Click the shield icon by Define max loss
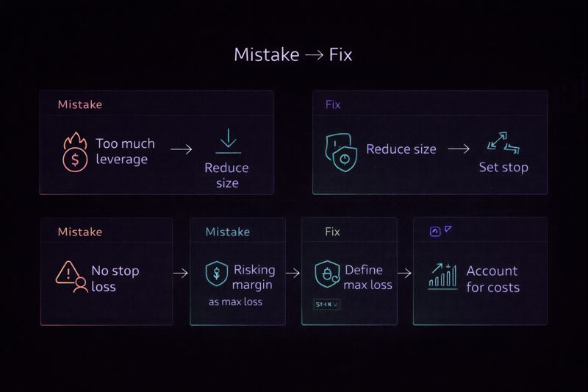This screenshot has width=588, height=392. point(326,275)
